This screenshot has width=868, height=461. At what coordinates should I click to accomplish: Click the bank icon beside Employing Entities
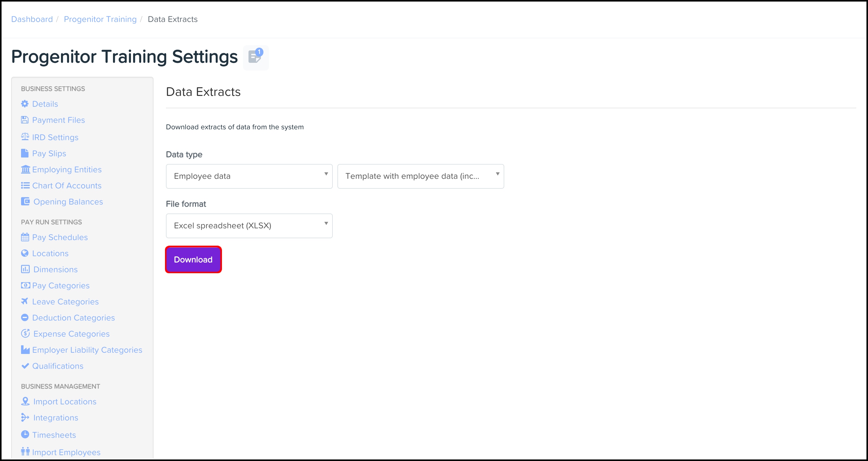[x=25, y=169]
